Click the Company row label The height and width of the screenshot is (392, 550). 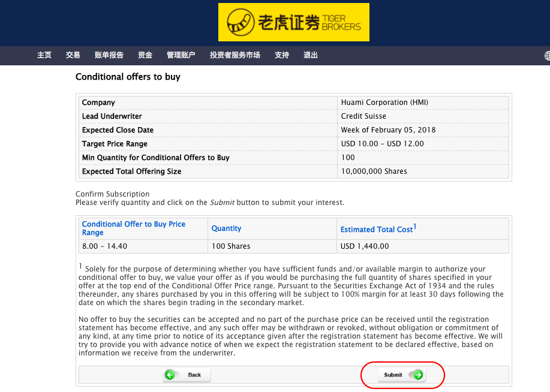(x=98, y=102)
